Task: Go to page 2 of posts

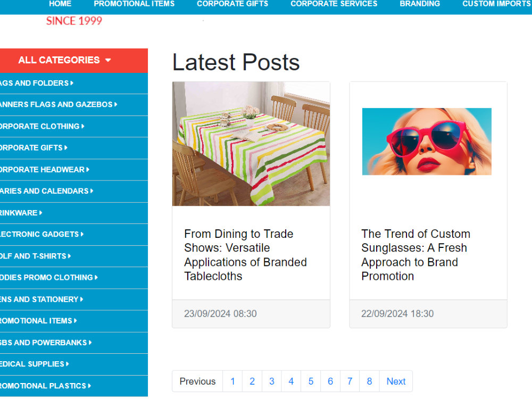Action: [x=252, y=381]
